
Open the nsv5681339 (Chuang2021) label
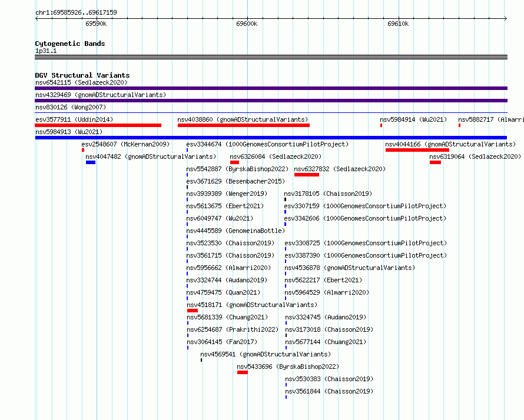pos(227,317)
